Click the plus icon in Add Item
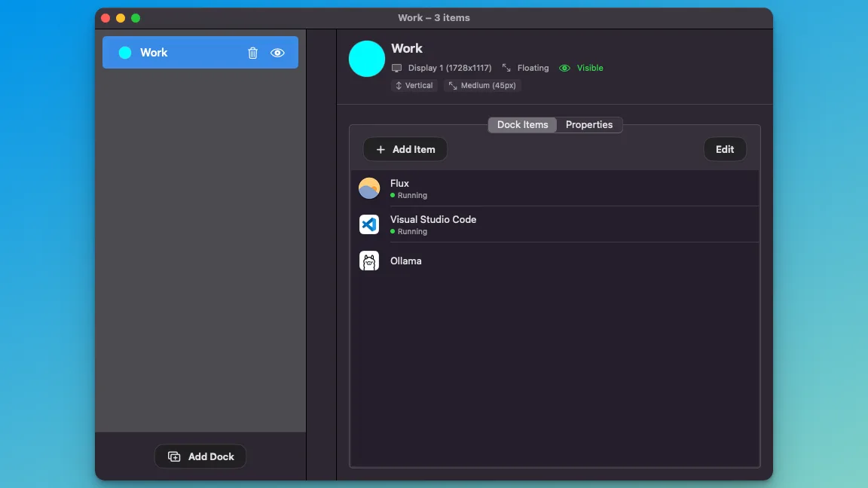The width and height of the screenshot is (868, 488). click(x=381, y=149)
